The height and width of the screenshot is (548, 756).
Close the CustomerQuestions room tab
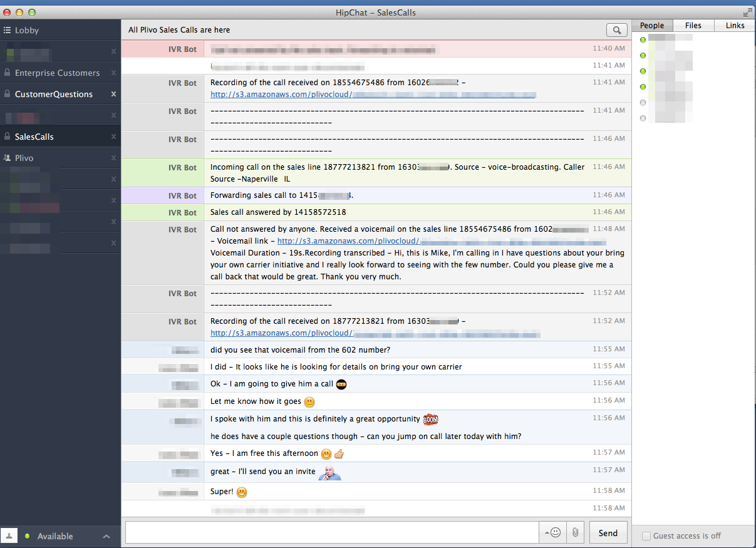point(113,94)
